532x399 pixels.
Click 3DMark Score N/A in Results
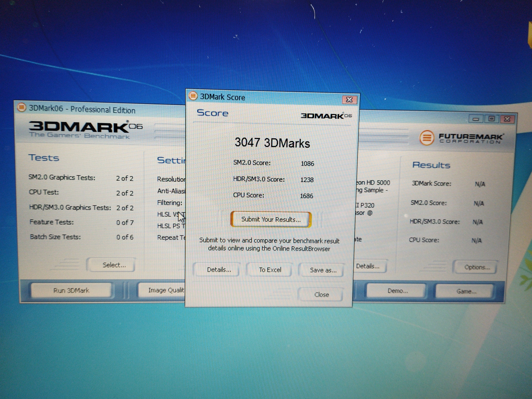coord(480,184)
